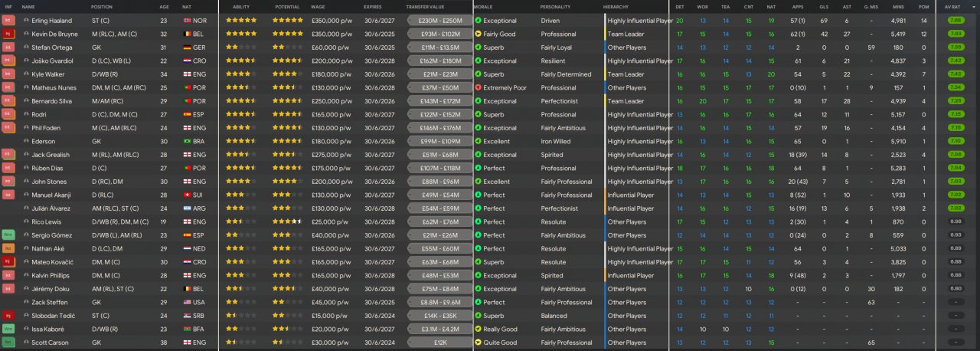This screenshot has width=980, height=351.
Task: Click Scott Carson's yellow morale icon
Action: 478,343
